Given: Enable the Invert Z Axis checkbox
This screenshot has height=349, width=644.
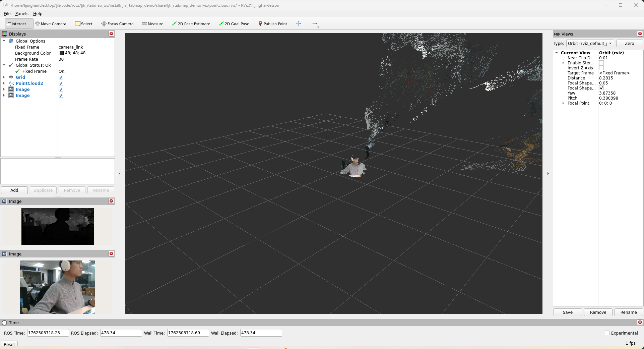Looking at the screenshot, I should [601, 68].
